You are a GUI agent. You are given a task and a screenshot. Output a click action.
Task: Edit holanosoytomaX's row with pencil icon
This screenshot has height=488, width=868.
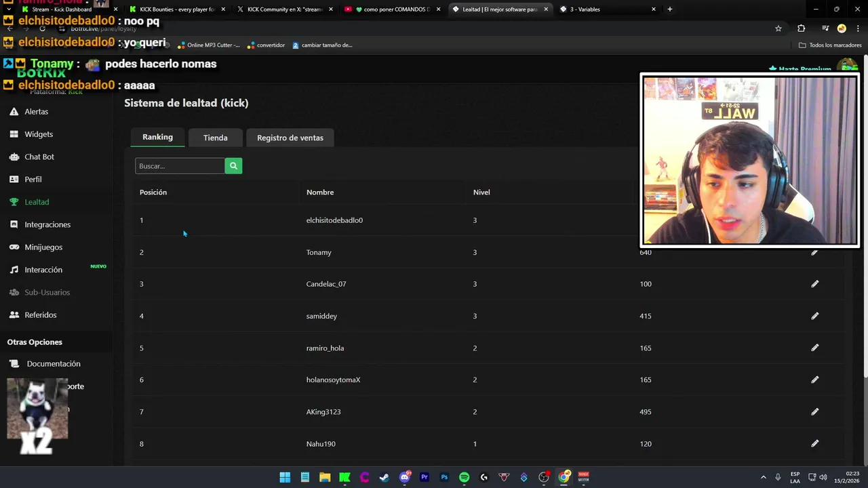click(x=814, y=380)
